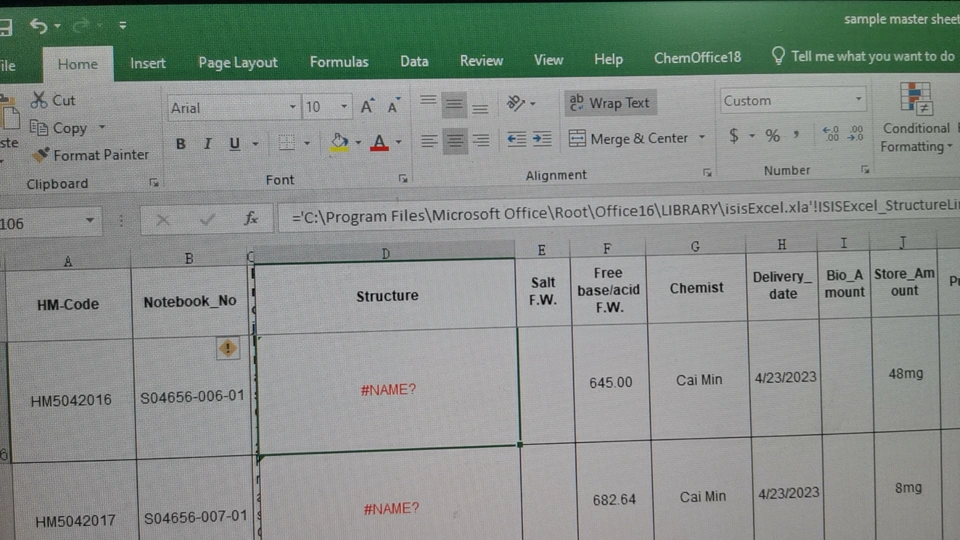Click the Increase Font Size icon
Image resolution: width=960 pixels, height=540 pixels.
pos(367,107)
